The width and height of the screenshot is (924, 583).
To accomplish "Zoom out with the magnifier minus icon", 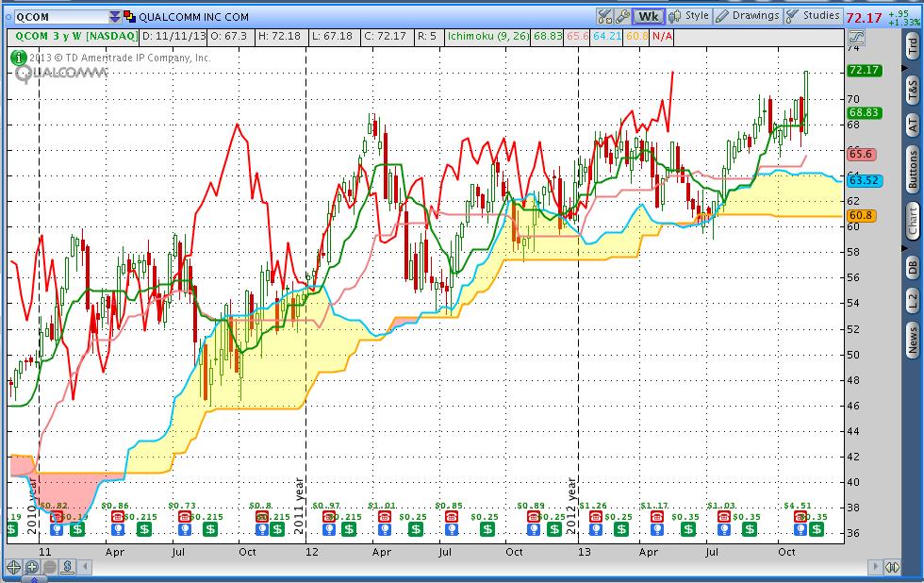I will tap(50, 567).
